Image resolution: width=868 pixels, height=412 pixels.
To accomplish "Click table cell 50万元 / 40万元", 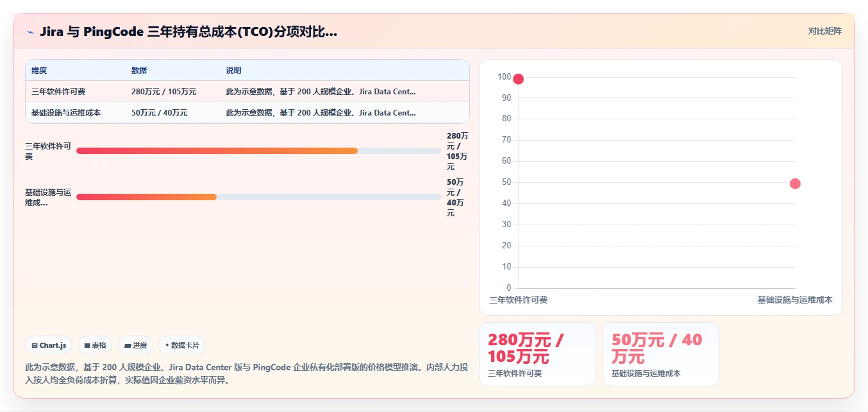I will 160,113.
